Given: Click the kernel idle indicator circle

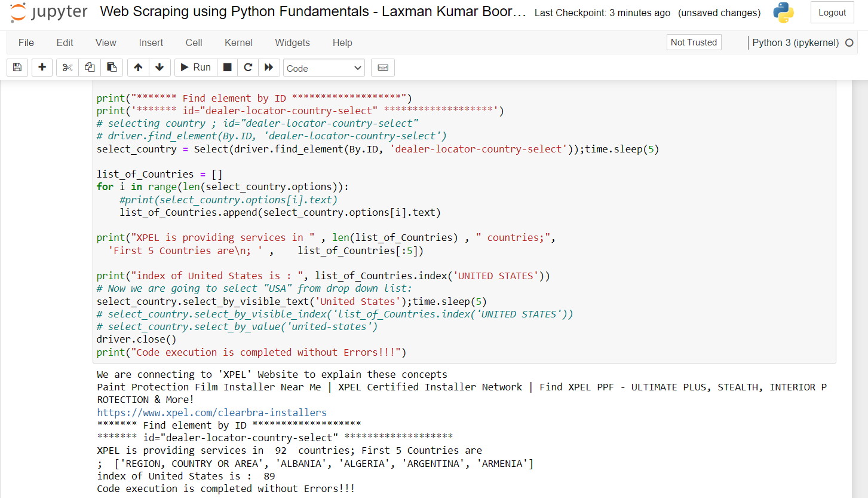Looking at the screenshot, I should (x=849, y=42).
